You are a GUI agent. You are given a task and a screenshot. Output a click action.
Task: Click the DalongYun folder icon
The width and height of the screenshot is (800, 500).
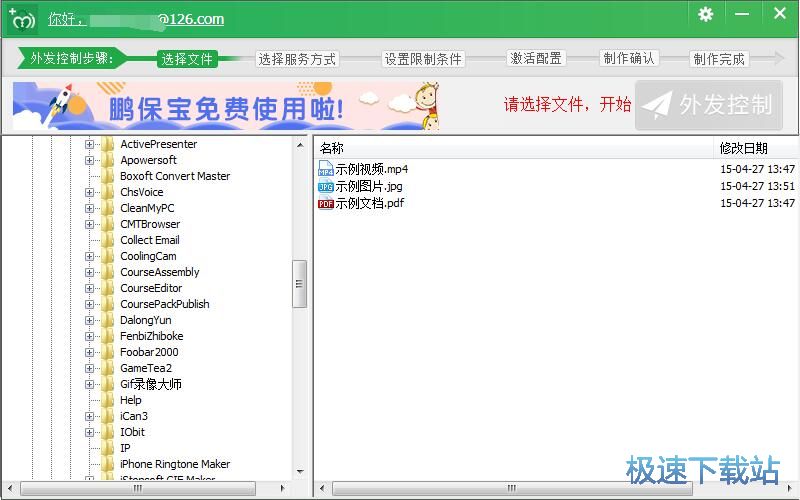107,320
